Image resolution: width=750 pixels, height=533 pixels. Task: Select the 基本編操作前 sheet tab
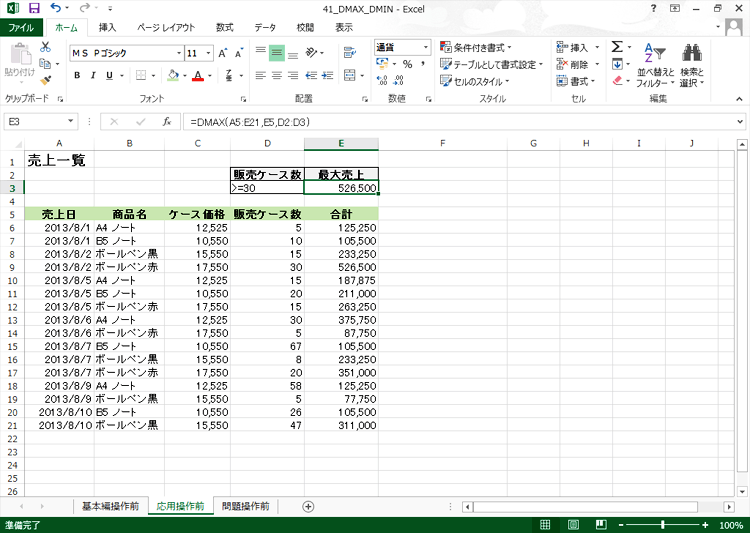point(110,506)
